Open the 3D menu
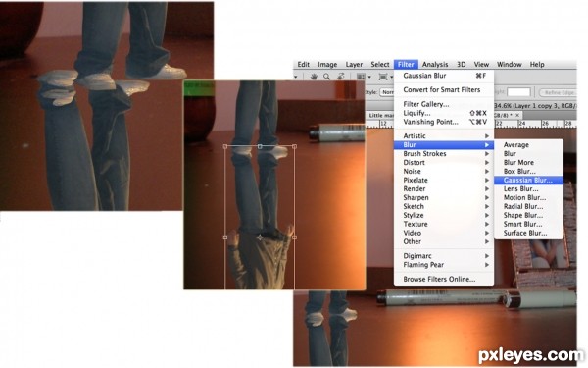Screen dimensions: 588x368 [x=461, y=64]
